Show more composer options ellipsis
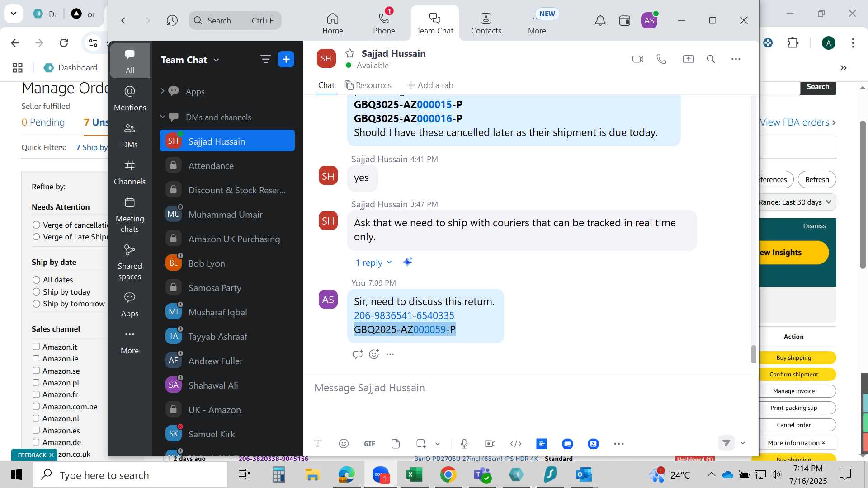The height and width of the screenshot is (488, 868). (x=619, y=444)
